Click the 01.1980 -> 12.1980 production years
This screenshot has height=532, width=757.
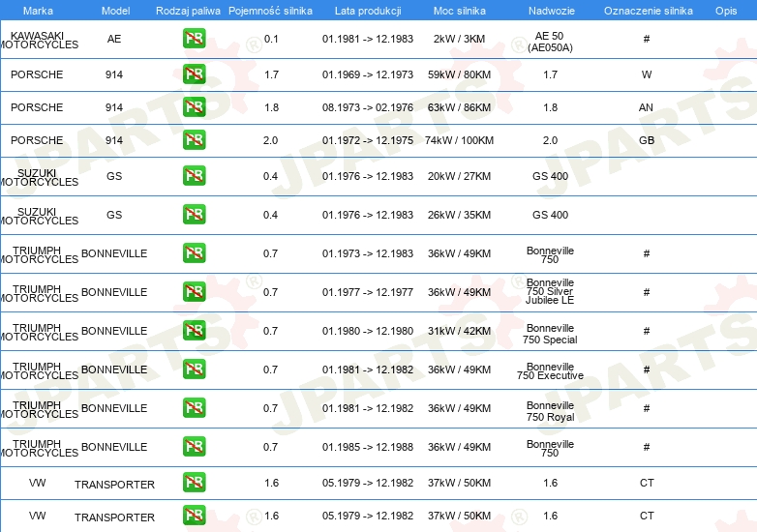(x=368, y=331)
